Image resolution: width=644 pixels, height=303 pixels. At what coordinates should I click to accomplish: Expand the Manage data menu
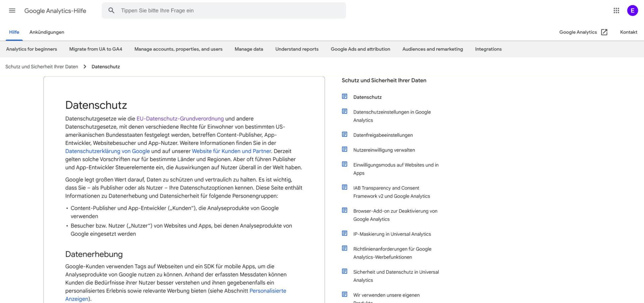(249, 49)
